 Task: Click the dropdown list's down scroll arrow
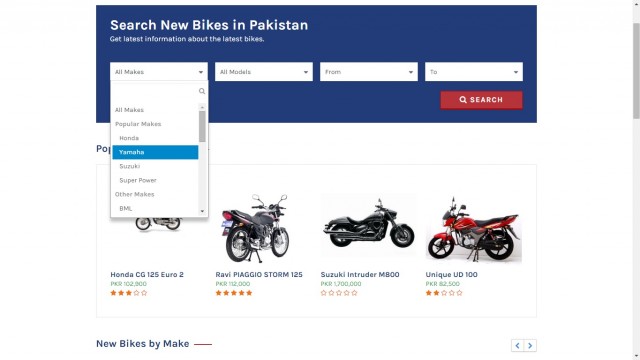coord(202,211)
